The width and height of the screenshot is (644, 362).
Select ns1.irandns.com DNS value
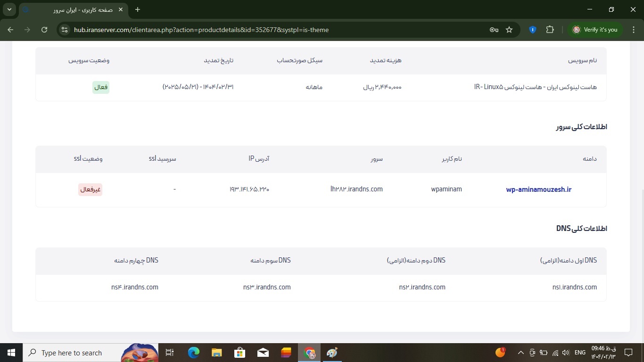[575, 287]
